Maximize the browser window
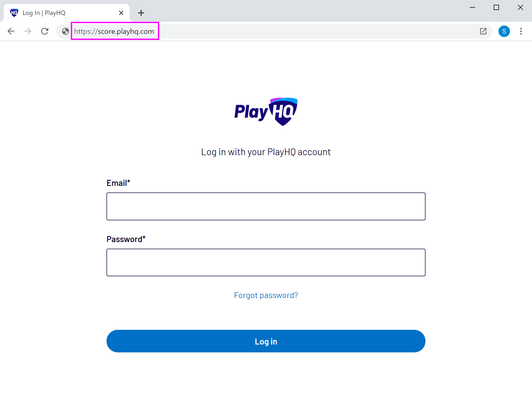This screenshot has width=532, height=407. [496, 7]
